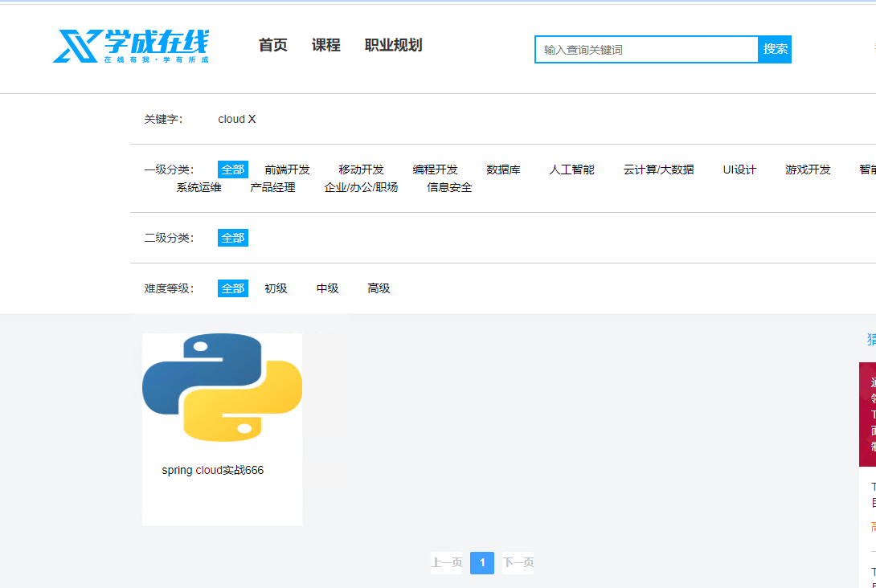
Task: Filter by 移动开发 category
Action: tap(361, 169)
